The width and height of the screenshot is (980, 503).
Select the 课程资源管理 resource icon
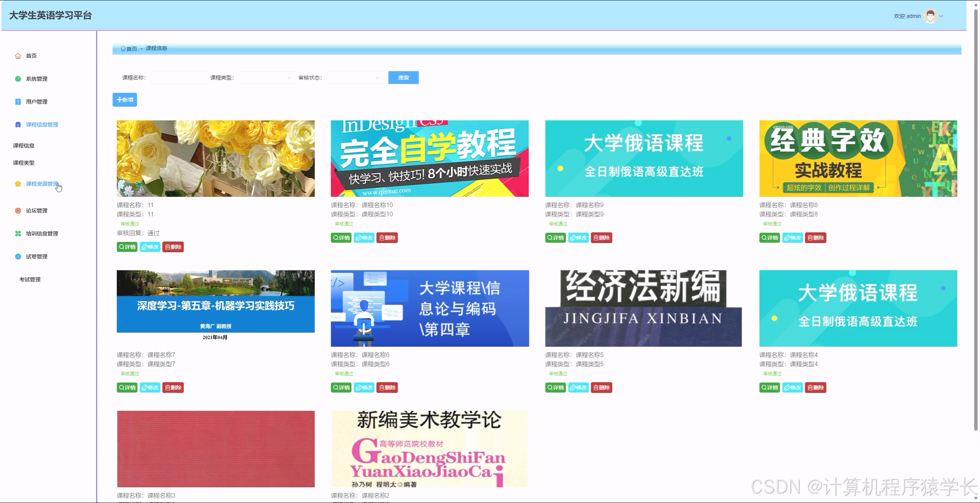pos(18,184)
